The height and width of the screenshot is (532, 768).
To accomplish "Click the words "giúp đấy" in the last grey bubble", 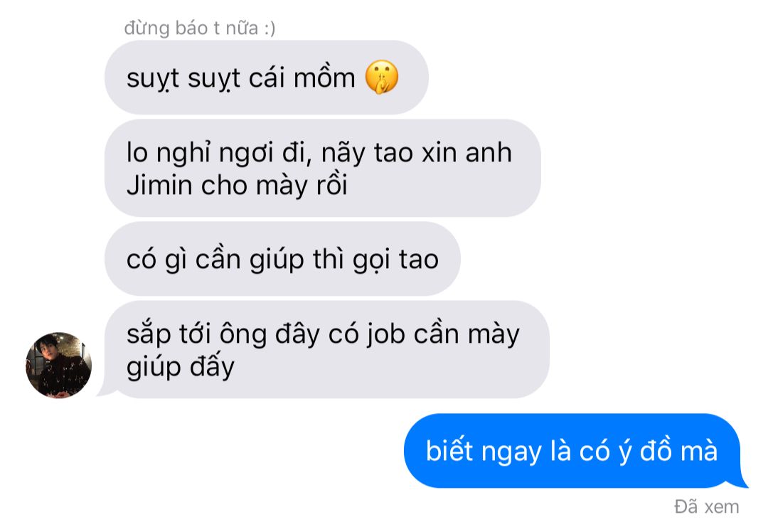I will click(180, 367).
